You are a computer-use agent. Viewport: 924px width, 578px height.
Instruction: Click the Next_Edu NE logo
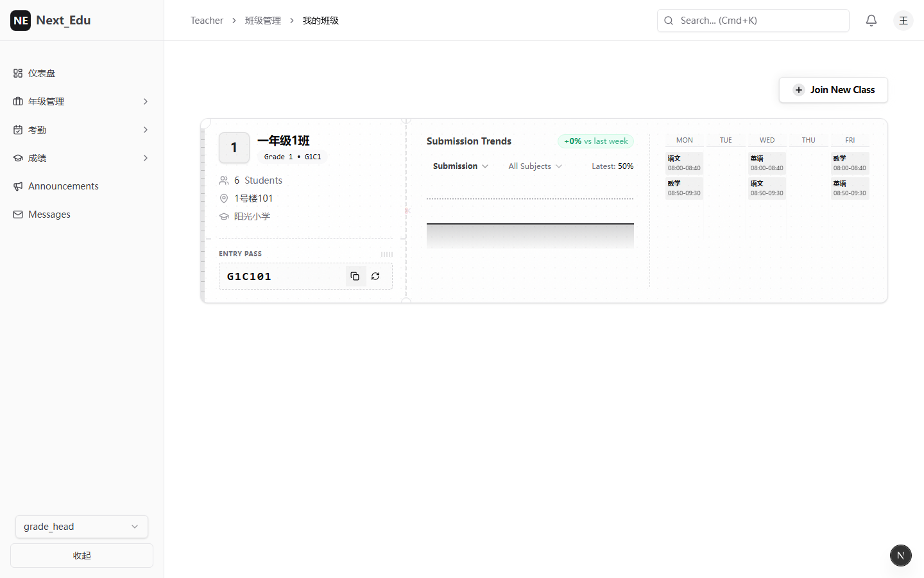(x=21, y=21)
